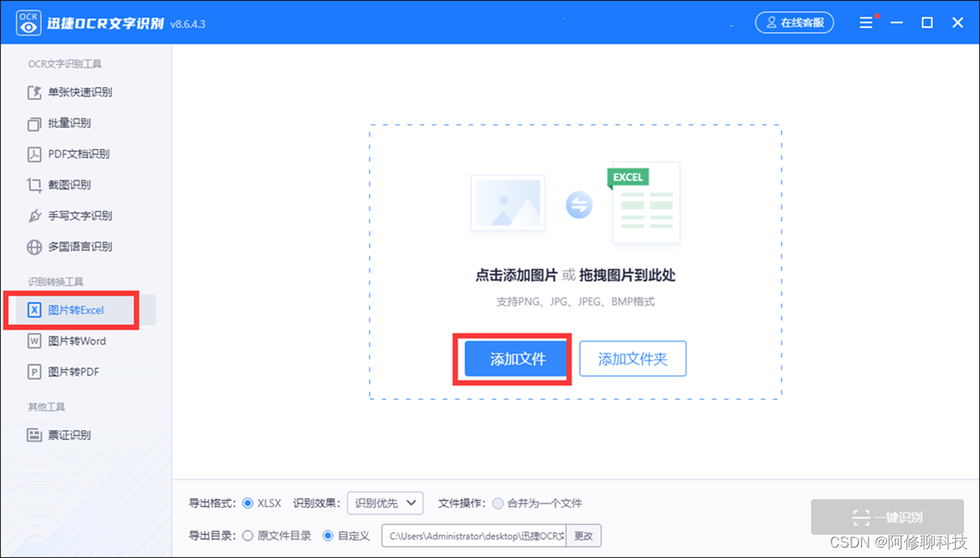980x558 pixels.
Task: Open 批量识别 tool
Action: (69, 124)
